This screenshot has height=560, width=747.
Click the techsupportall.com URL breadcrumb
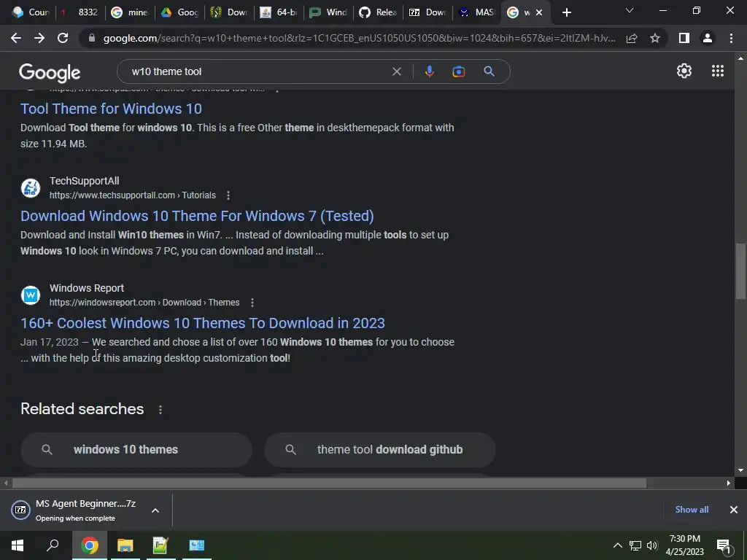133,195
